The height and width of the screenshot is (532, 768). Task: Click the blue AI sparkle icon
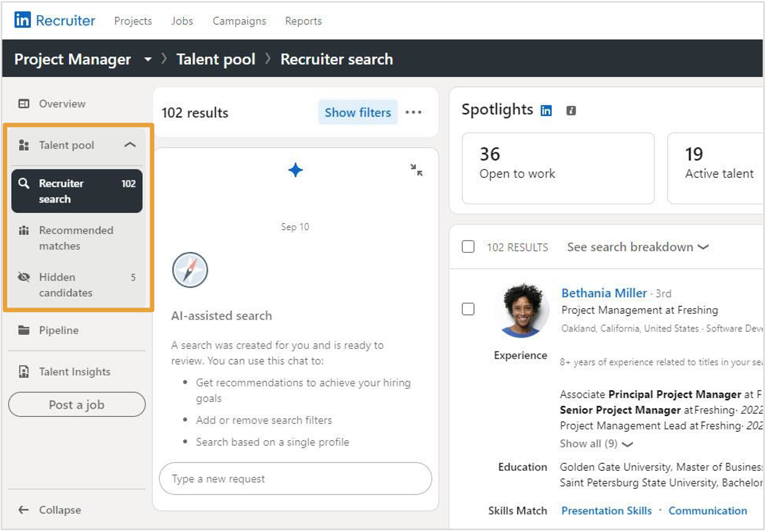[295, 170]
